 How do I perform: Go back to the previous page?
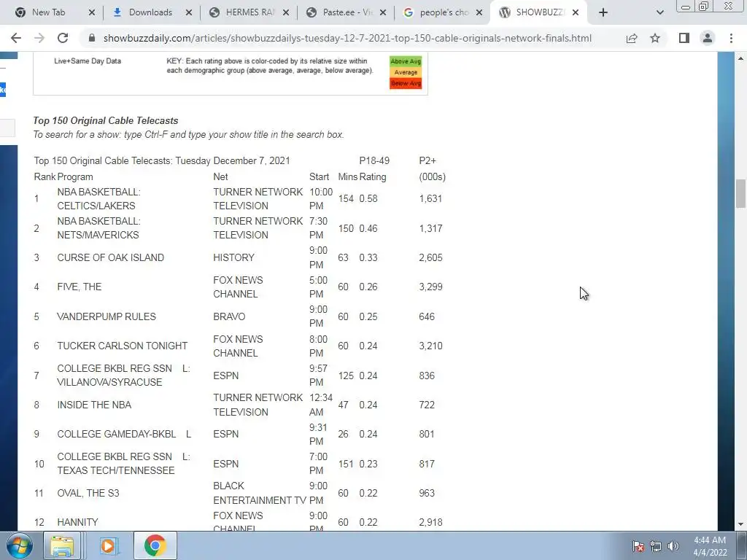(x=16, y=38)
